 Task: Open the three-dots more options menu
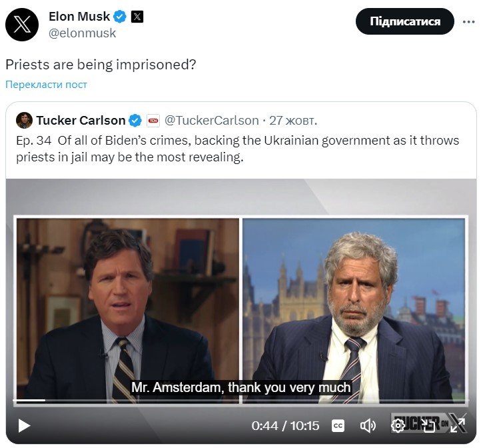[x=468, y=21]
